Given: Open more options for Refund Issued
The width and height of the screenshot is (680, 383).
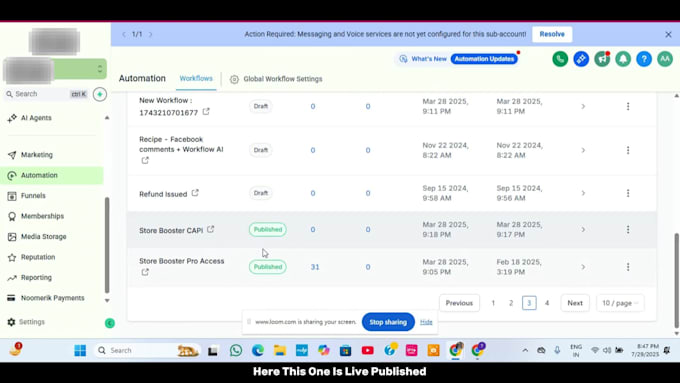Looking at the screenshot, I should (628, 193).
